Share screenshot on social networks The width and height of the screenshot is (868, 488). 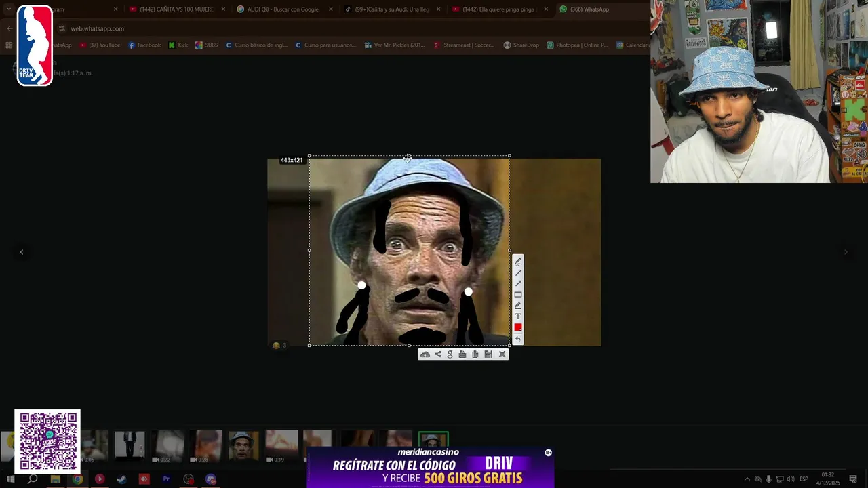point(438,354)
